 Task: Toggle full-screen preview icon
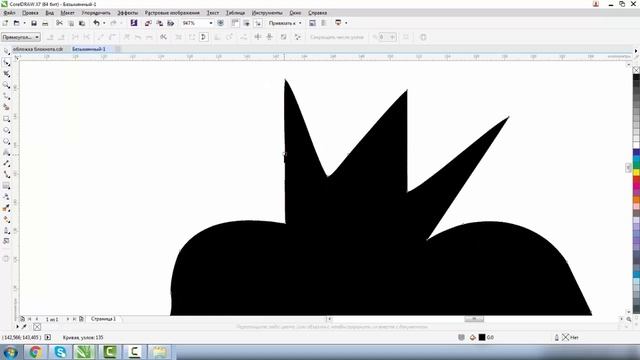(220, 23)
